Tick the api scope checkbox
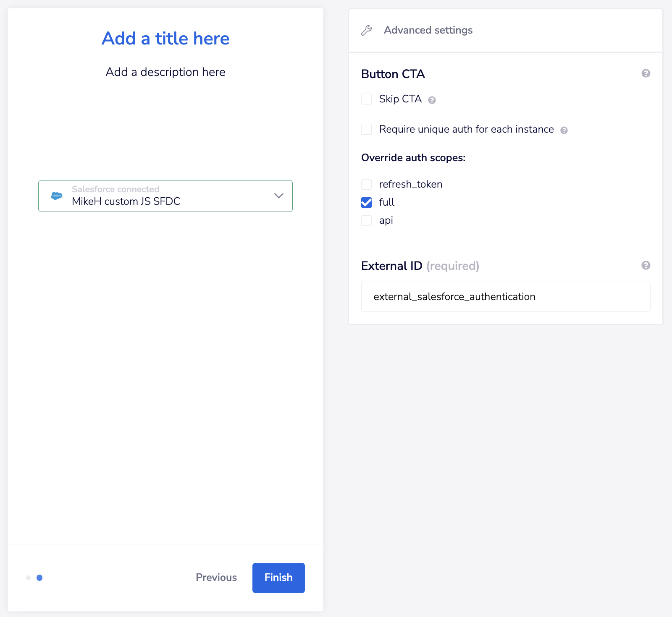This screenshot has width=672, height=617. click(367, 220)
